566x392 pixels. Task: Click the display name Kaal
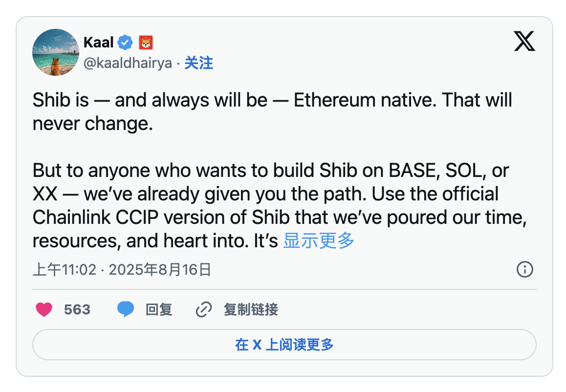98,43
